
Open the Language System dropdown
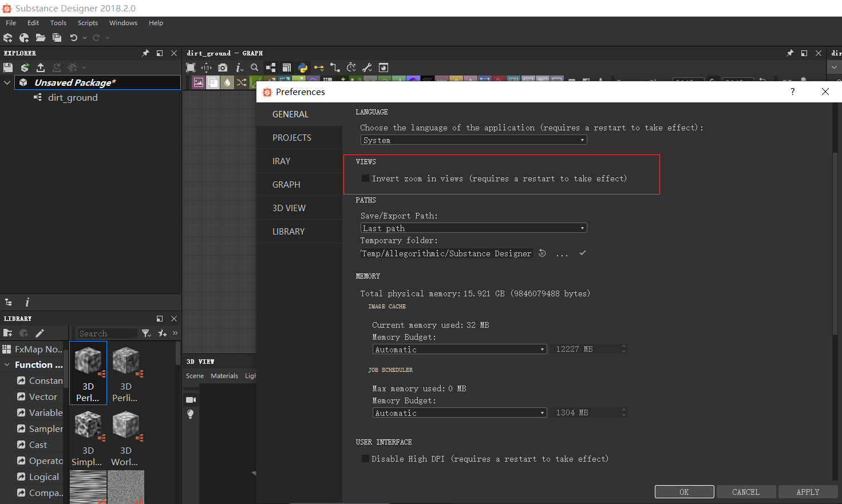click(474, 140)
